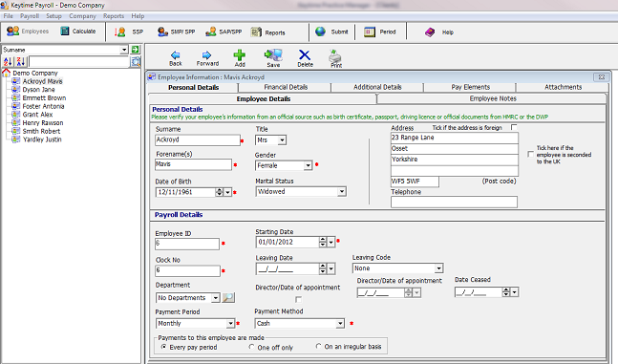
Task: Click the search icon beside filter box
Action: (x=136, y=61)
